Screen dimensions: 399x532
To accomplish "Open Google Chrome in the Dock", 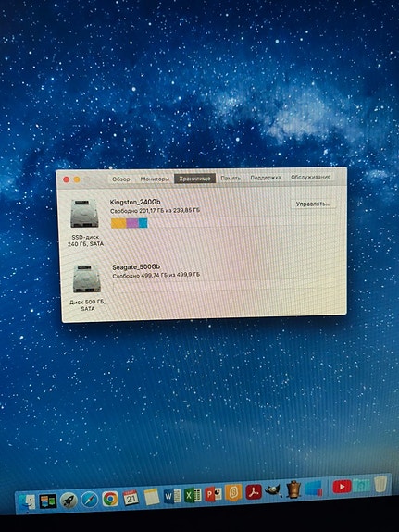I will pos(110,499).
